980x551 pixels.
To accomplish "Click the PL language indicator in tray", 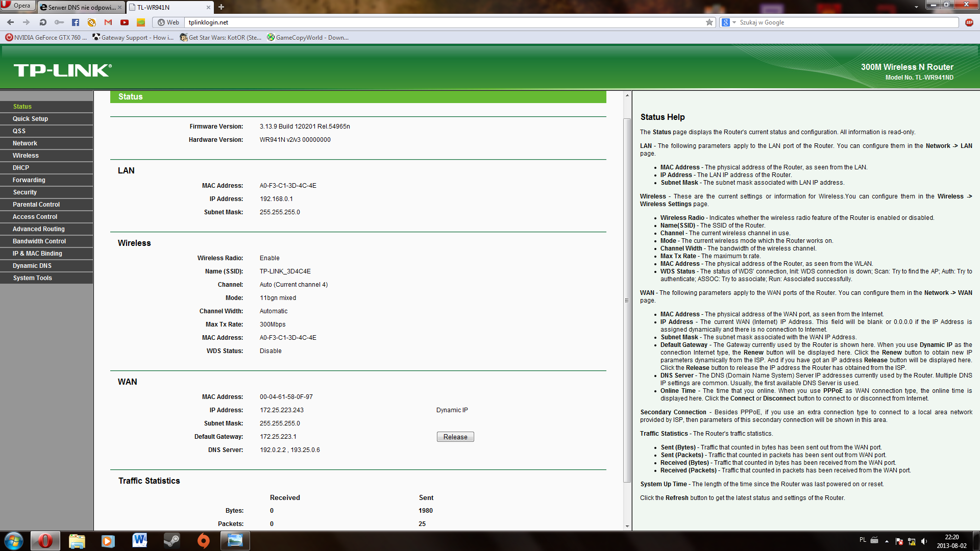I will [x=863, y=540].
